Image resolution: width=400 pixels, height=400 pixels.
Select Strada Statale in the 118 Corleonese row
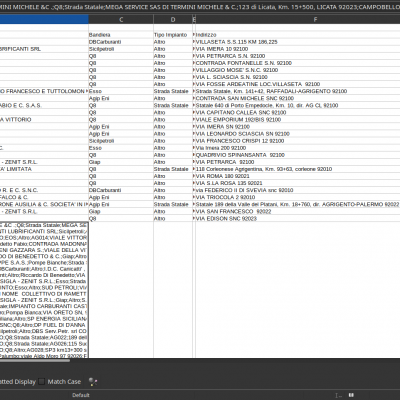click(x=173, y=169)
